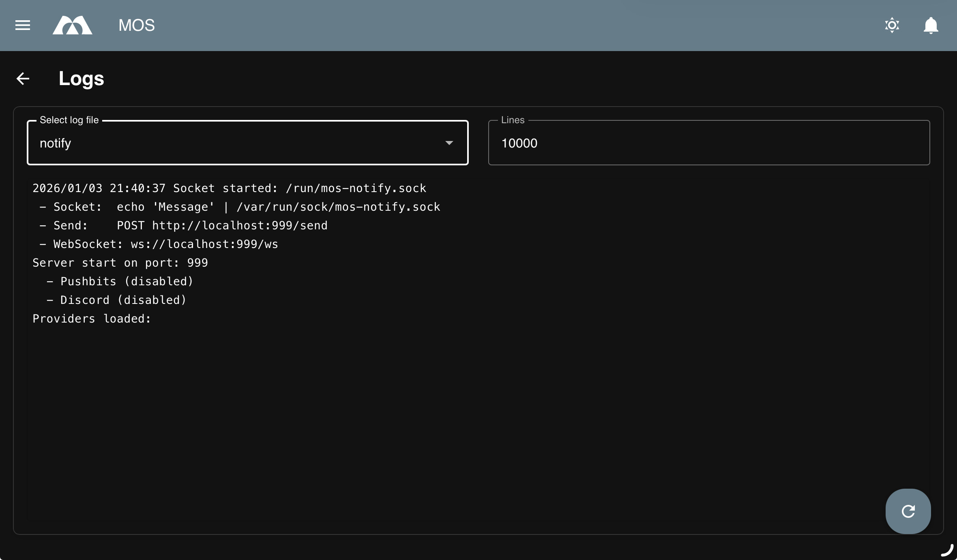
Task: Expand the notify log file selector arrow
Action: 449,143
